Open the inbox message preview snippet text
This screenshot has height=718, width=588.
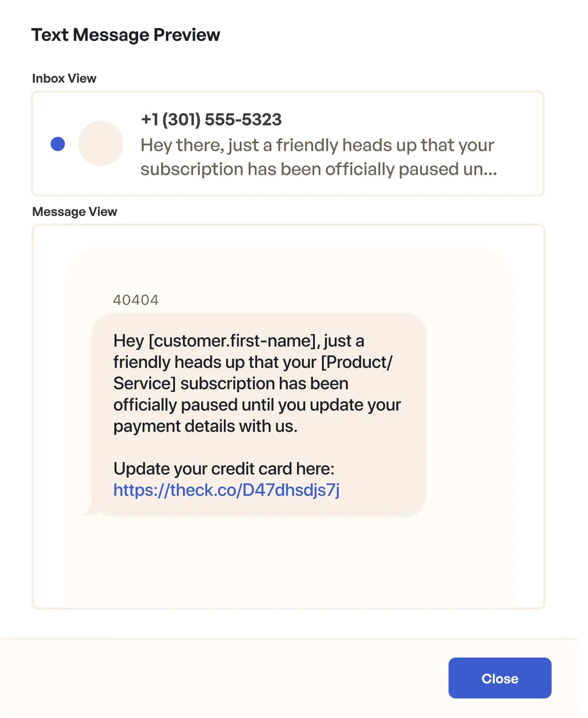[x=318, y=157]
